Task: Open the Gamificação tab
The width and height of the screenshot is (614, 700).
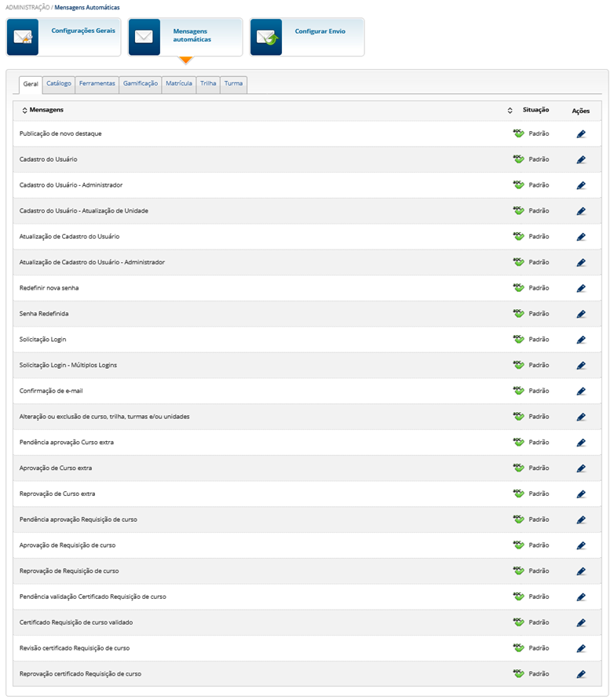Action: click(x=141, y=83)
